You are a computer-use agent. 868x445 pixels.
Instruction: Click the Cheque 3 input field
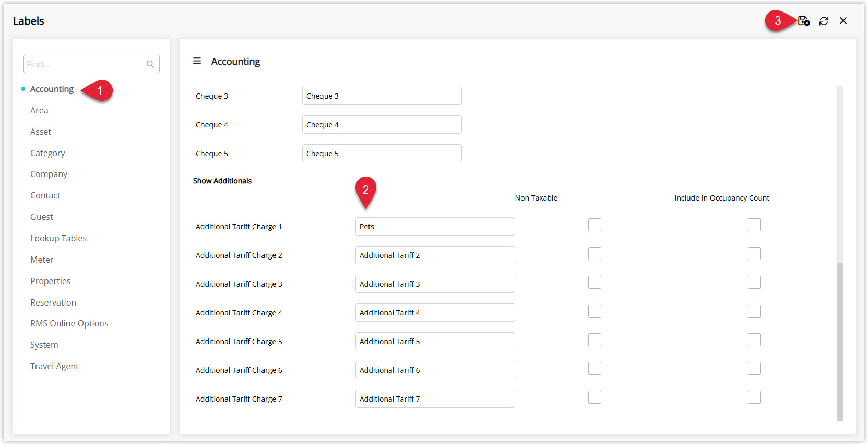point(382,96)
